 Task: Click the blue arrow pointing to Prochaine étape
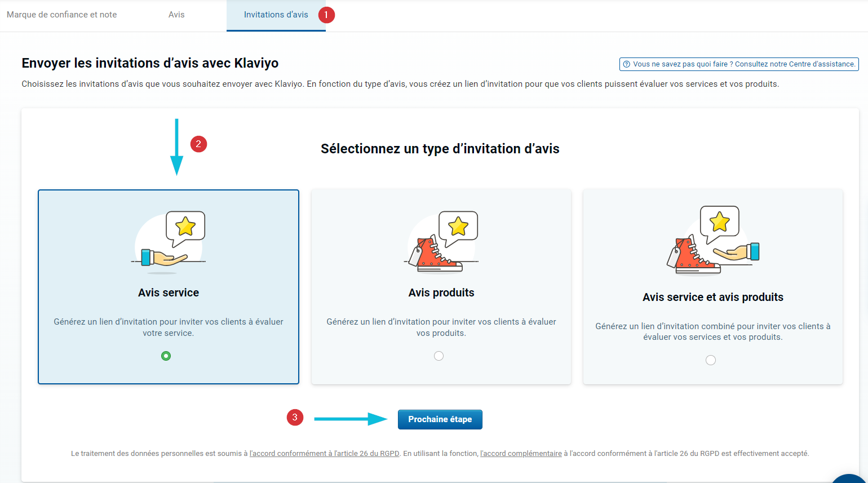tap(351, 419)
